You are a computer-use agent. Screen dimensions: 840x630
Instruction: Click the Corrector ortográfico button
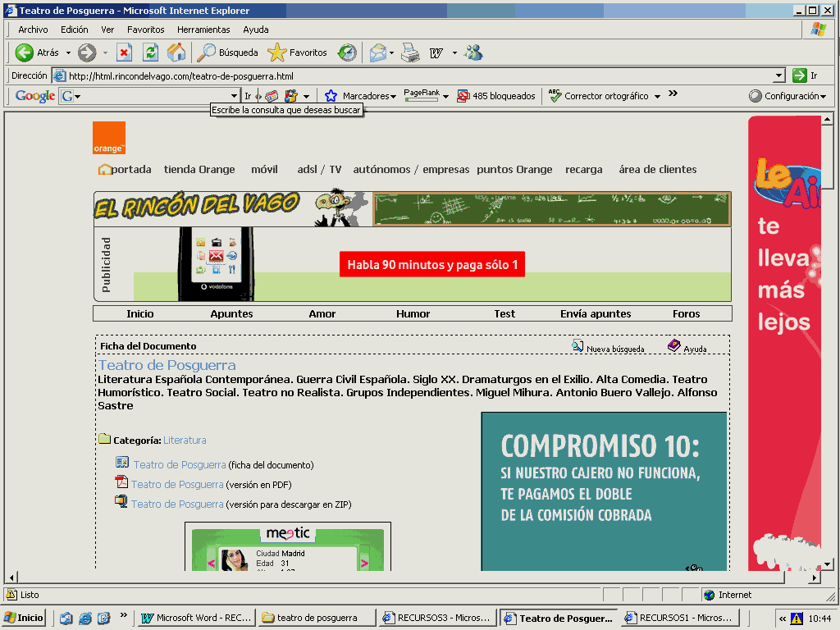tap(599, 96)
